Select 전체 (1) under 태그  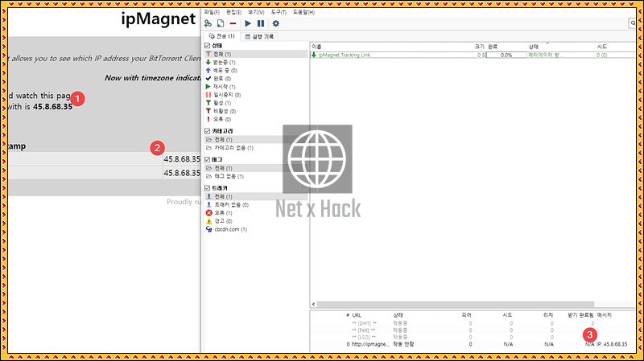click(x=255, y=168)
